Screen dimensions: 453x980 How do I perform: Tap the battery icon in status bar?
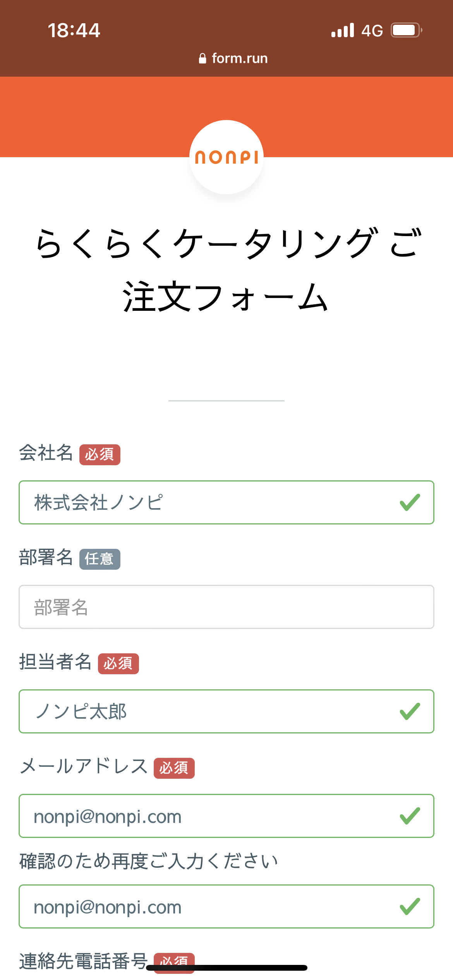[x=406, y=30]
